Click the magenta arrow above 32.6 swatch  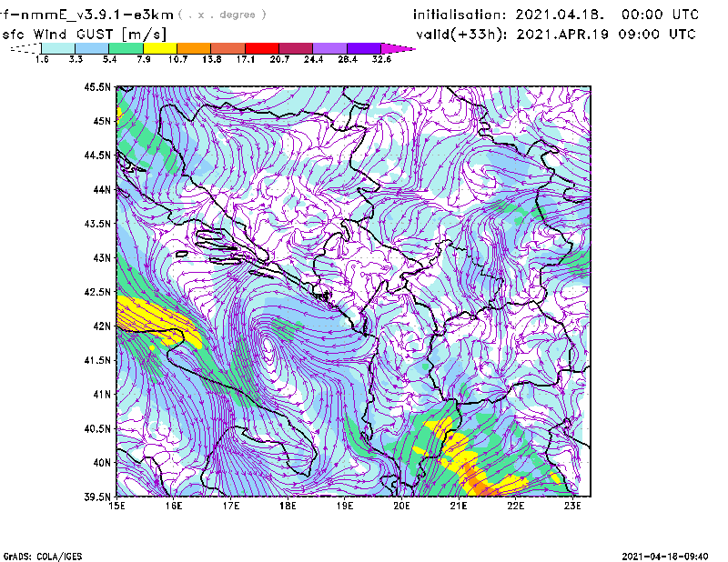397,48
